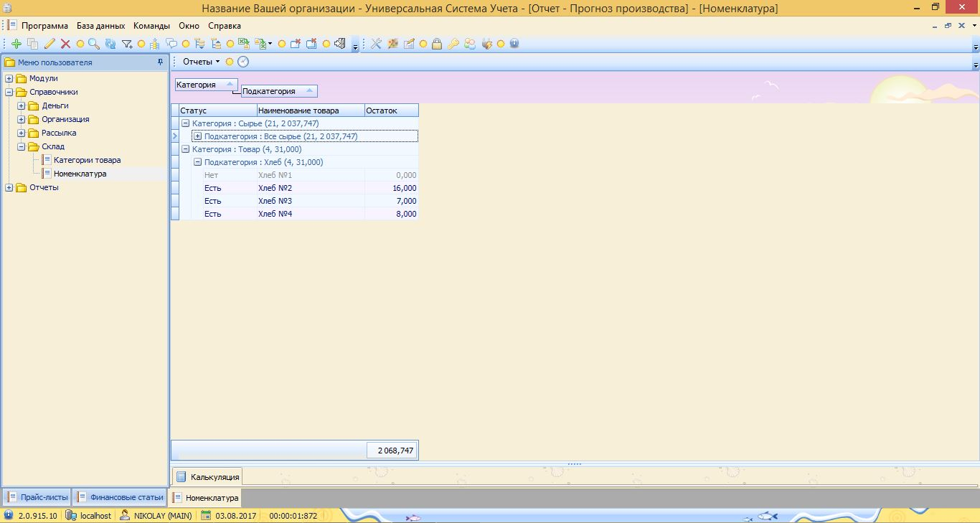Click the wrench settings tools icon
The height and width of the screenshot is (523, 980).
(376, 44)
